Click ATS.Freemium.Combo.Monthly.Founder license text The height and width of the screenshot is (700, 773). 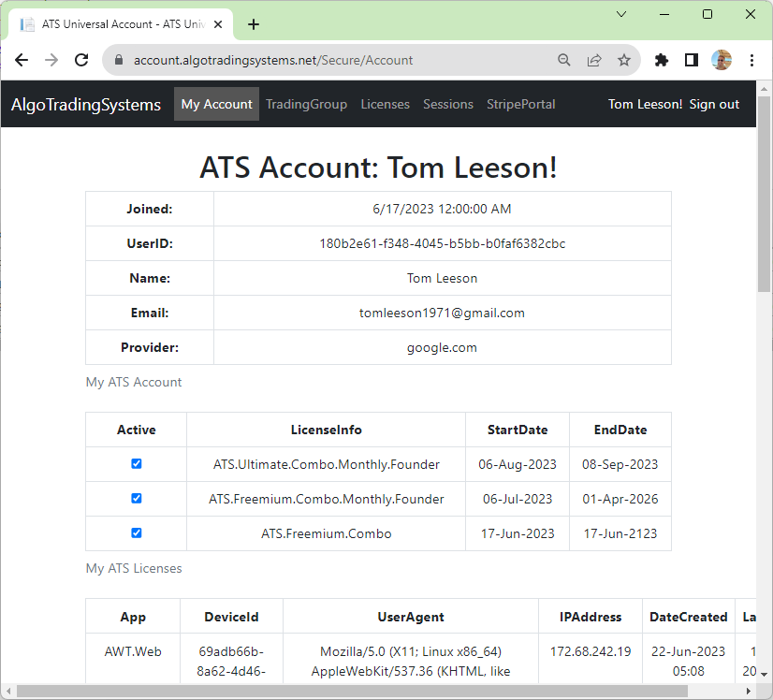[x=327, y=499]
